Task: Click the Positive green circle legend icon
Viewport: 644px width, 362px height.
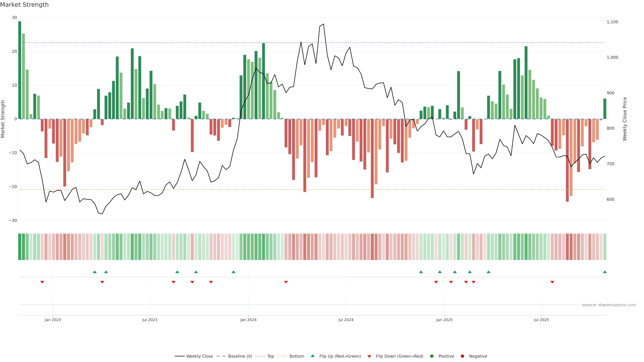Action: pos(432,356)
